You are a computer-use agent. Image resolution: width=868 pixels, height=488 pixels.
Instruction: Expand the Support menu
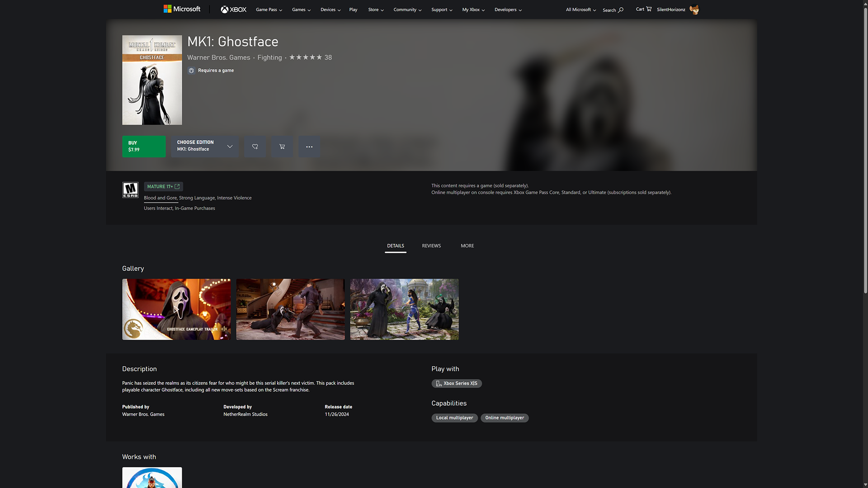[x=442, y=9]
